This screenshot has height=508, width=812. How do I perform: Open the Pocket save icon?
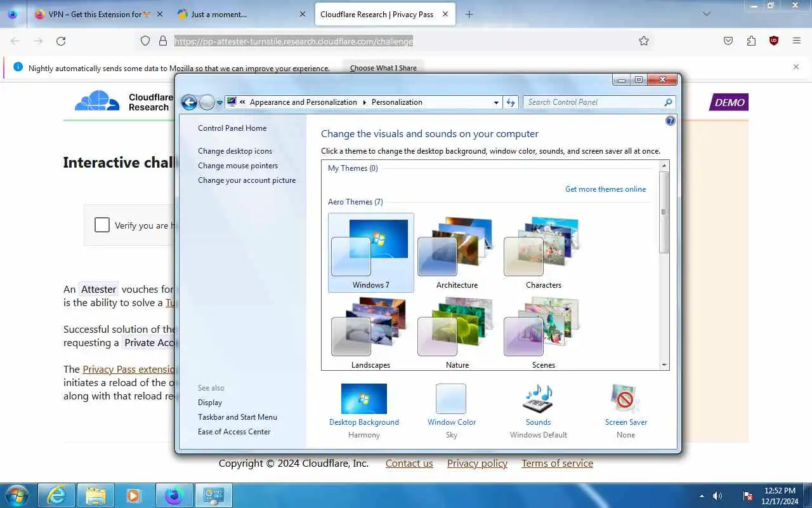tap(728, 41)
